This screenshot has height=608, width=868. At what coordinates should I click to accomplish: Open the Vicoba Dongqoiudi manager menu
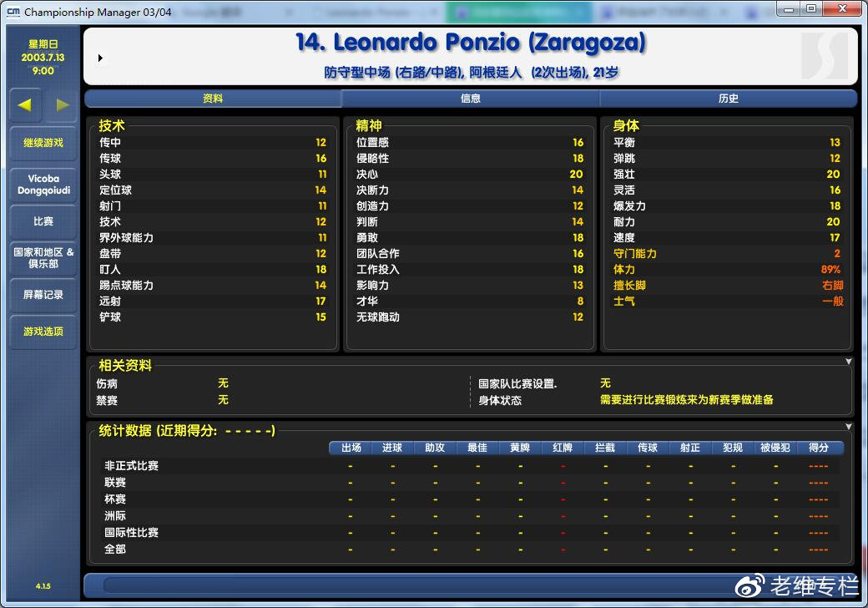point(43,185)
